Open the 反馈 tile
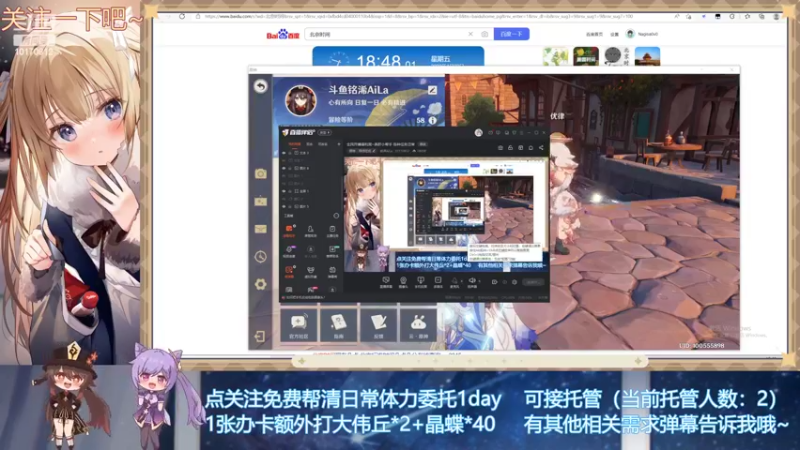The height and width of the screenshot is (450, 800). click(x=378, y=325)
